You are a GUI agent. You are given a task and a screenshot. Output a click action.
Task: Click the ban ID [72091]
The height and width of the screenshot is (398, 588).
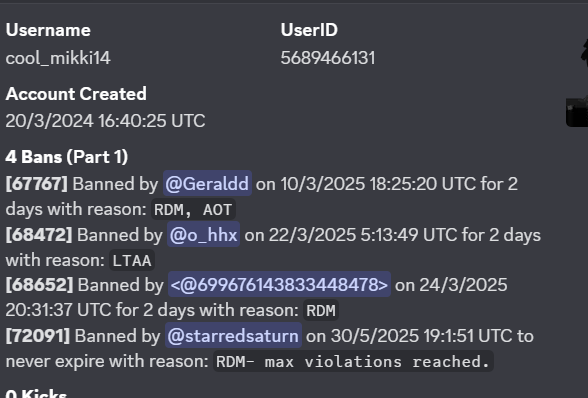tap(38, 336)
